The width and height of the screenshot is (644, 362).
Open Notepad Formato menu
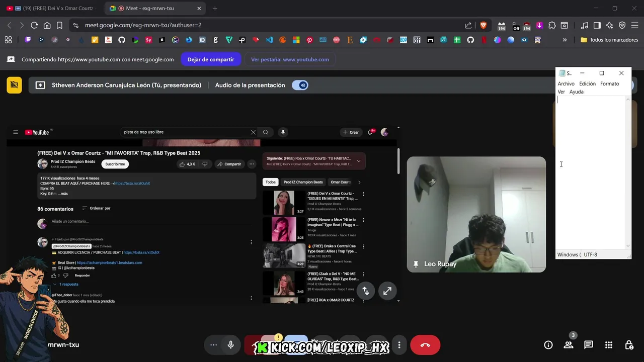point(609,84)
